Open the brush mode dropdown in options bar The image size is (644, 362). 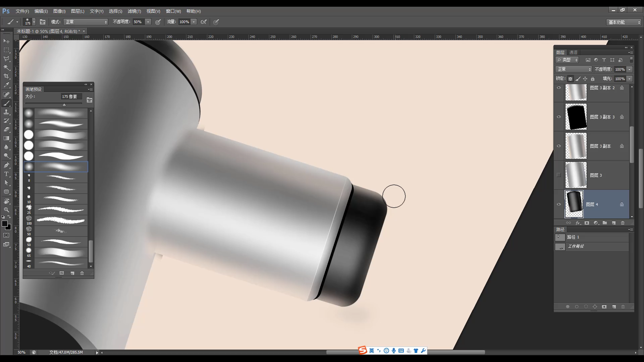86,22
